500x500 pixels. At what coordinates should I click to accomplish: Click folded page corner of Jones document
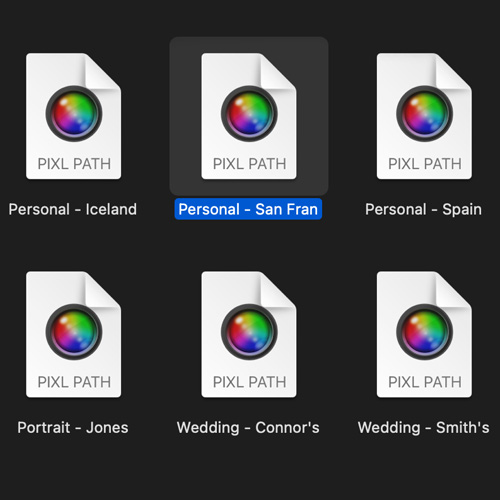pyautogui.click(x=102, y=290)
